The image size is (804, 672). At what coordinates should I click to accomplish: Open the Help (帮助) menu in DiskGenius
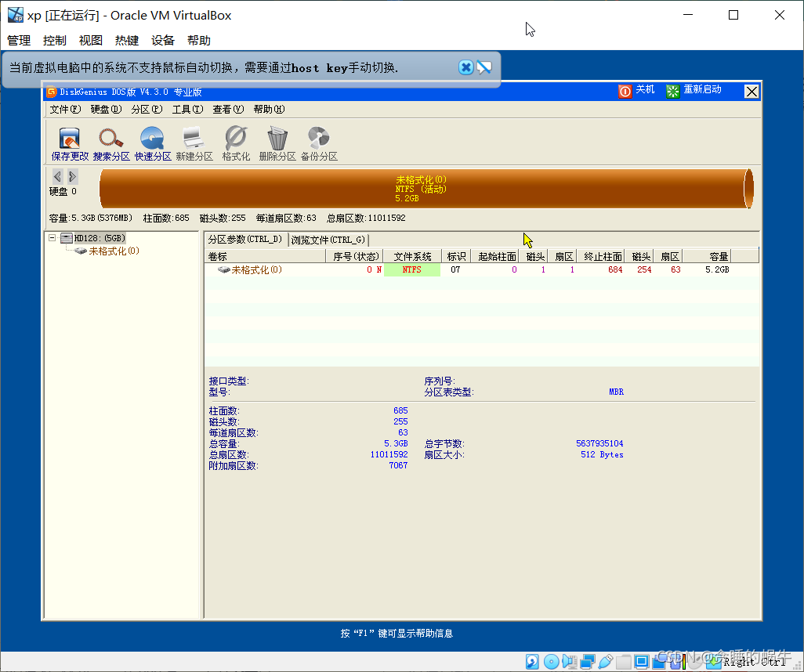[x=269, y=109]
